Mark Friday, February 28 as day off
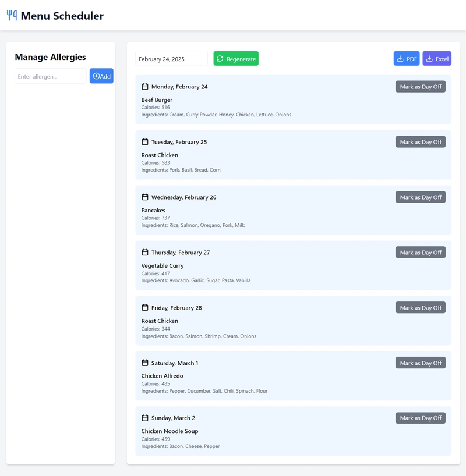The width and height of the screenshot is (466, 476). pyautogui.click(x=421, y=307)
